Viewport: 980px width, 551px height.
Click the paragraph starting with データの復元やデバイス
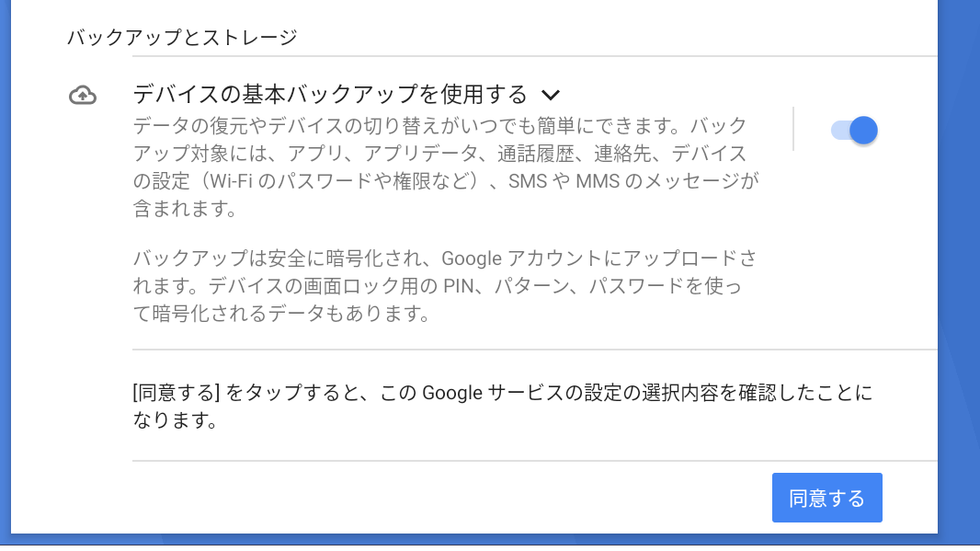tap(446, 167)
